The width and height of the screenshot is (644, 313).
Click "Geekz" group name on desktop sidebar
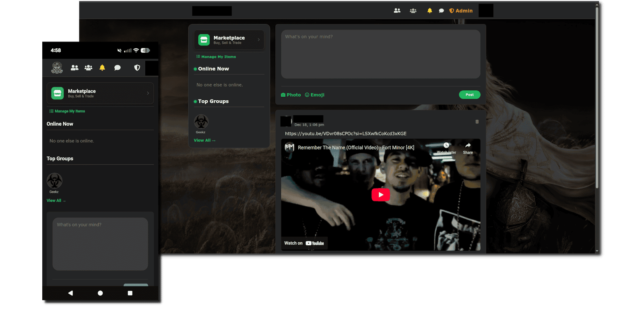pos(200,132)
